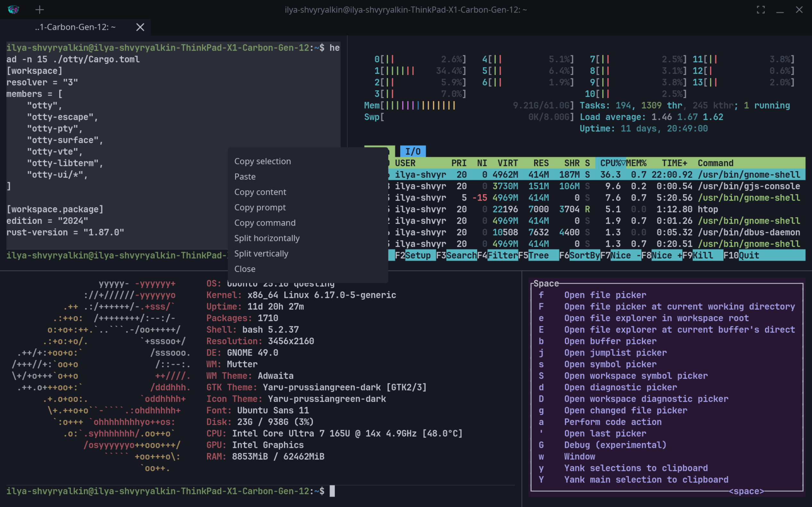Select "Copy prompt" from the context menu
Image resolution: width=812 pixels, height=507 pixels.
pyautogui.click(x=260, y=207)
